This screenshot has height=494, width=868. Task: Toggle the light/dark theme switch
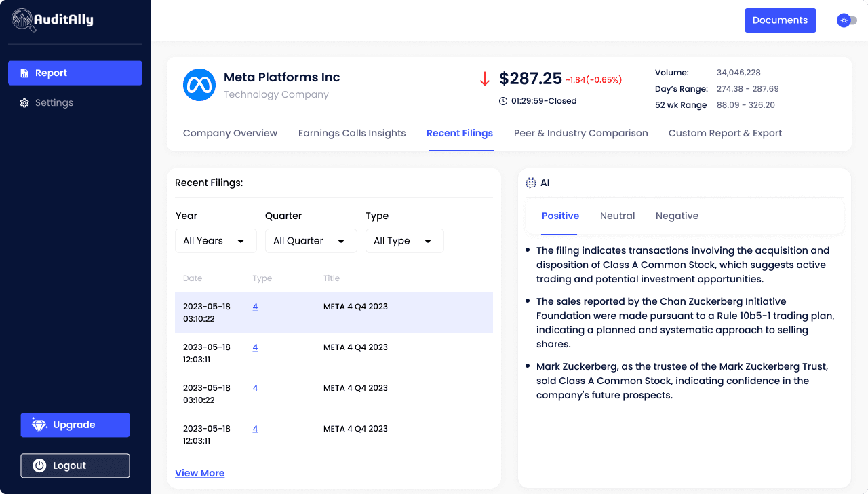(847, 20)
